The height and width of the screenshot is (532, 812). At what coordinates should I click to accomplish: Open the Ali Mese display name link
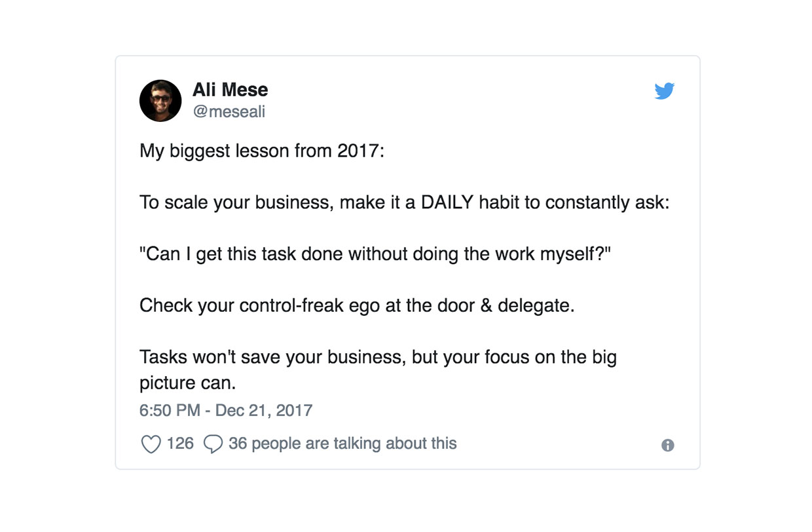pyautogui.click(x=230, y=90)
